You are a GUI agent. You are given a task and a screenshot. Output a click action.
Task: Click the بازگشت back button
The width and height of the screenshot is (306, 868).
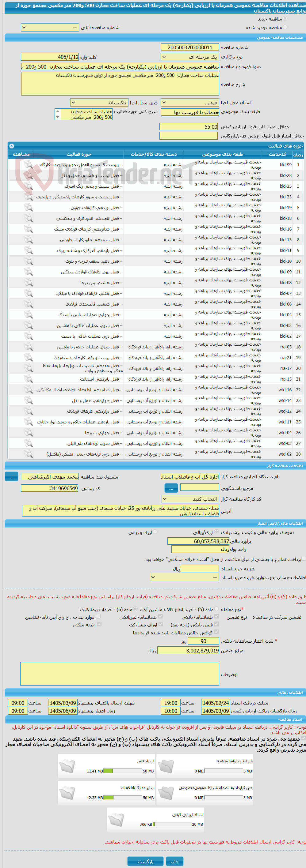145,861
